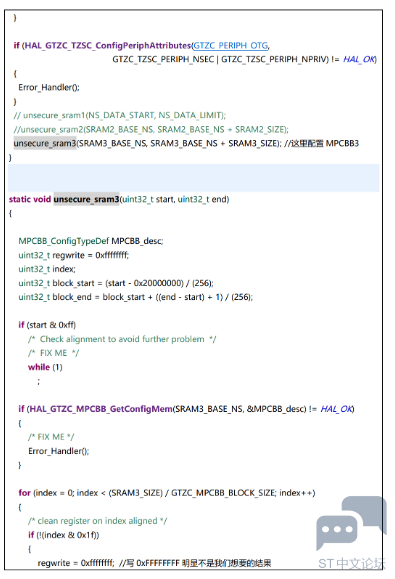Click the 'if (!(index & 0x1f))' line
Image resolution: width=395 pixels, height=579 pixels.
click(63, 535)
